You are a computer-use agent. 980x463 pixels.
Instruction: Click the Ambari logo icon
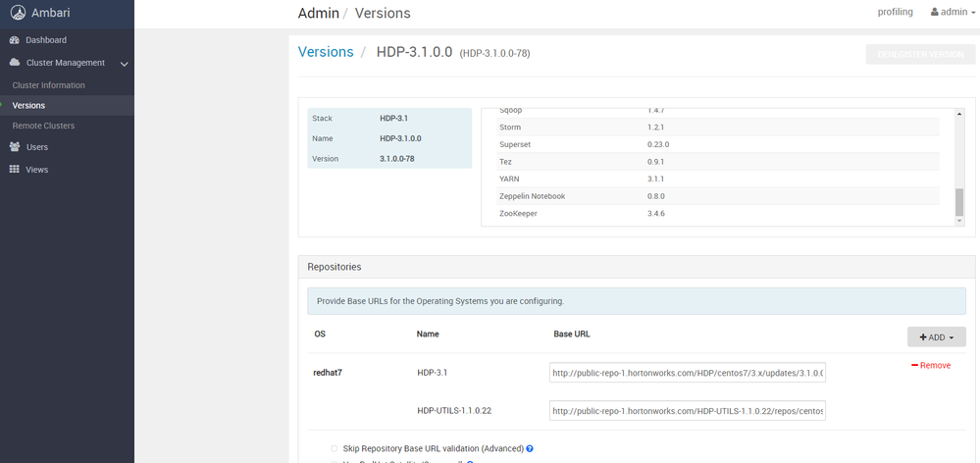16,14
